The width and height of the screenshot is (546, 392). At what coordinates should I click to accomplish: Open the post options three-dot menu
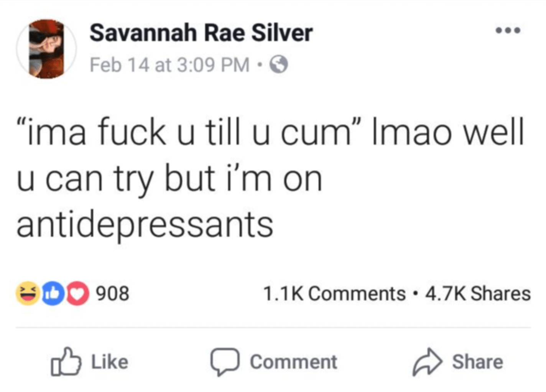pyautogui.click(x=508, y=30)
